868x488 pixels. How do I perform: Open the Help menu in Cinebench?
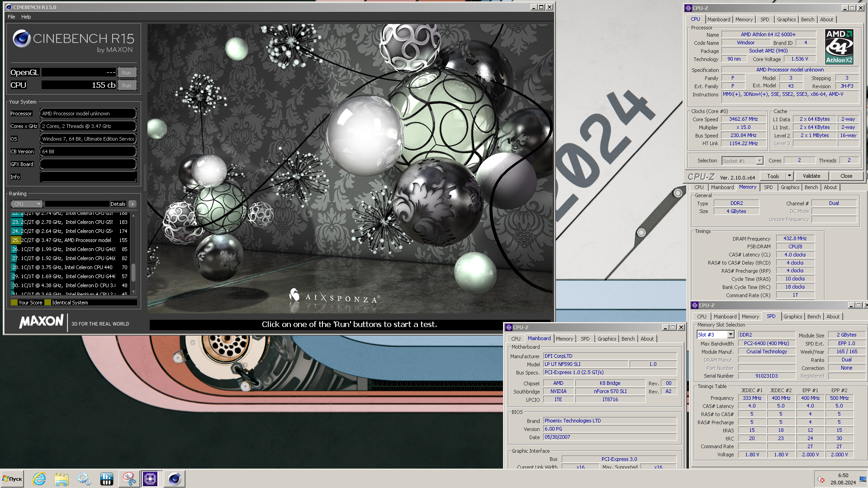point(26,17)
